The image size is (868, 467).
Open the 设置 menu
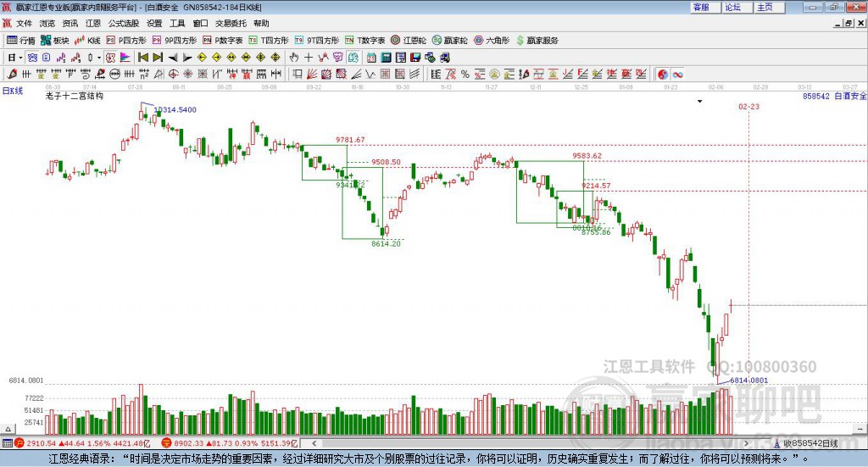[x=154, y=23]
